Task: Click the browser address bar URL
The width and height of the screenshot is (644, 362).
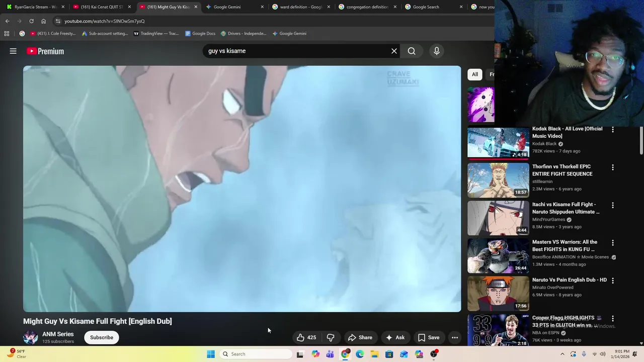Action: tap(105, 21)
